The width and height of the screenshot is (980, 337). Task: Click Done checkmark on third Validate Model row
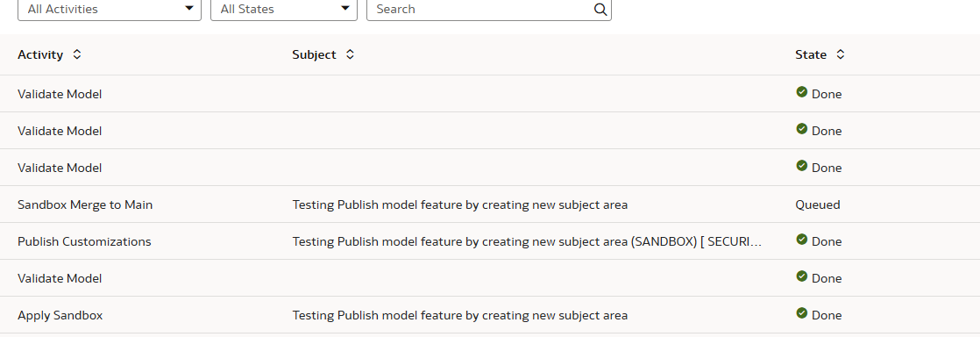[802, 167]
